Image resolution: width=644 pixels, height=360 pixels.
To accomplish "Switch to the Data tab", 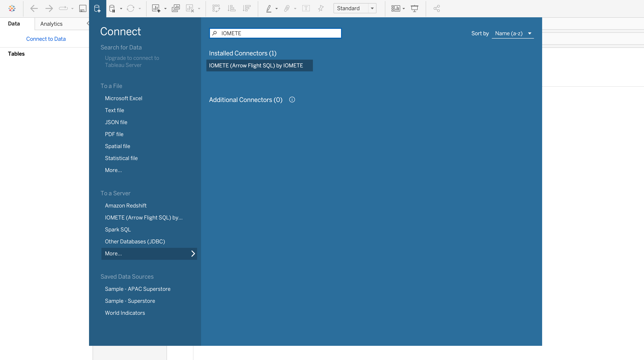I will tap(14, 23).
